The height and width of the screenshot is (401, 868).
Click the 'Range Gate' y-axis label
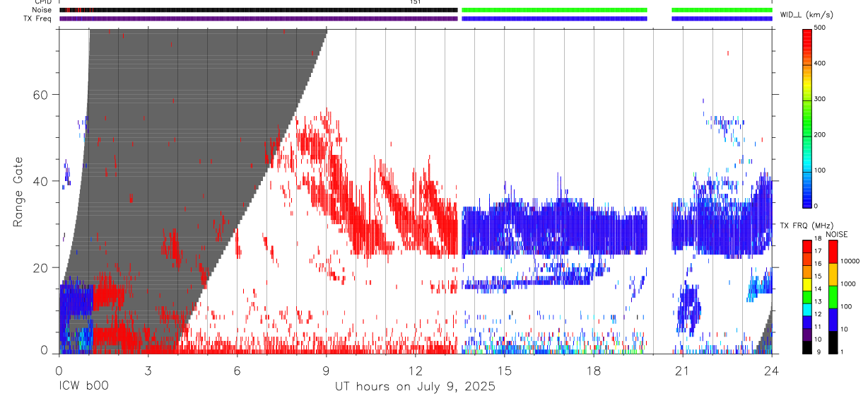point(18,192)
